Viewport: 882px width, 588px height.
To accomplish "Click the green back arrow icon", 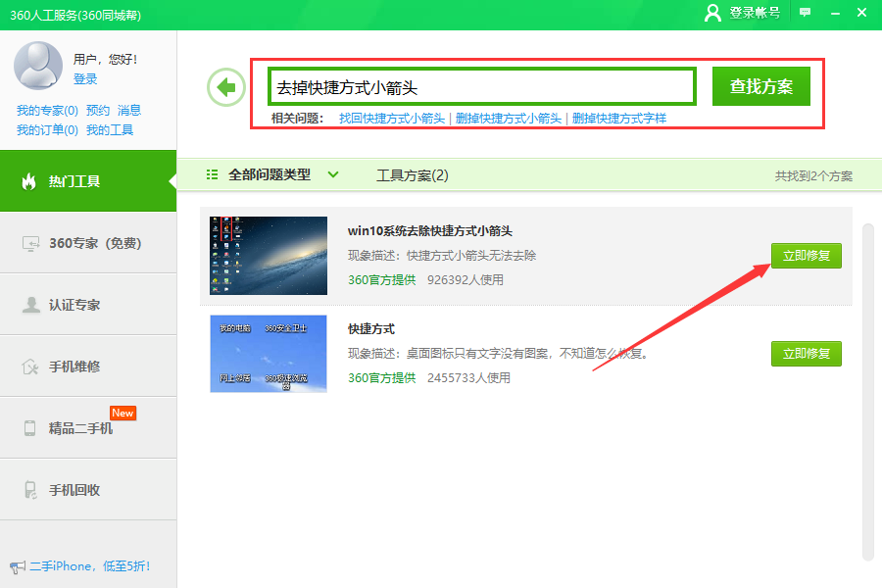I will pyautogui.click(x=226, y=87).
